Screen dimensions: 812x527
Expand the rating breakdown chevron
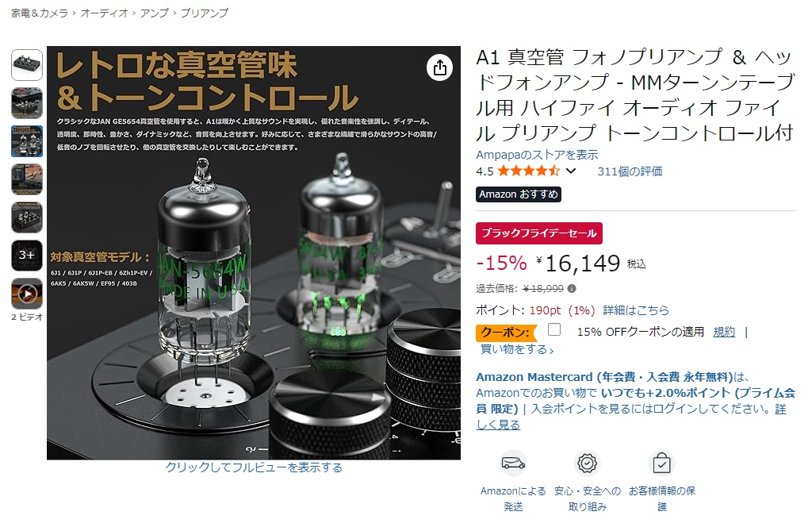click(x=571, y=171)
